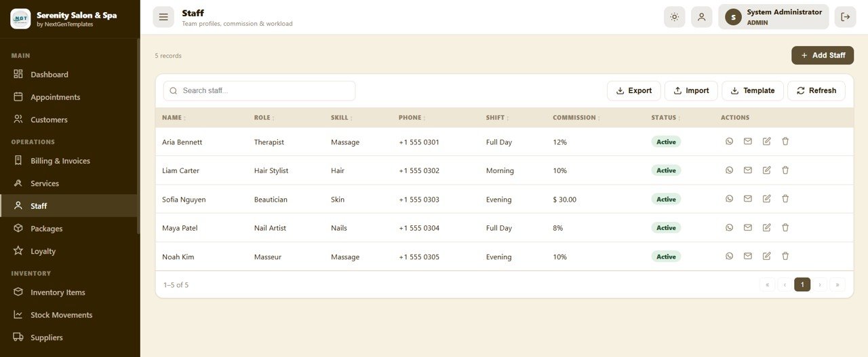Open WhatsApp chat for Maya Patel
The image size is (868, 357).
click(x=729, y=227)
